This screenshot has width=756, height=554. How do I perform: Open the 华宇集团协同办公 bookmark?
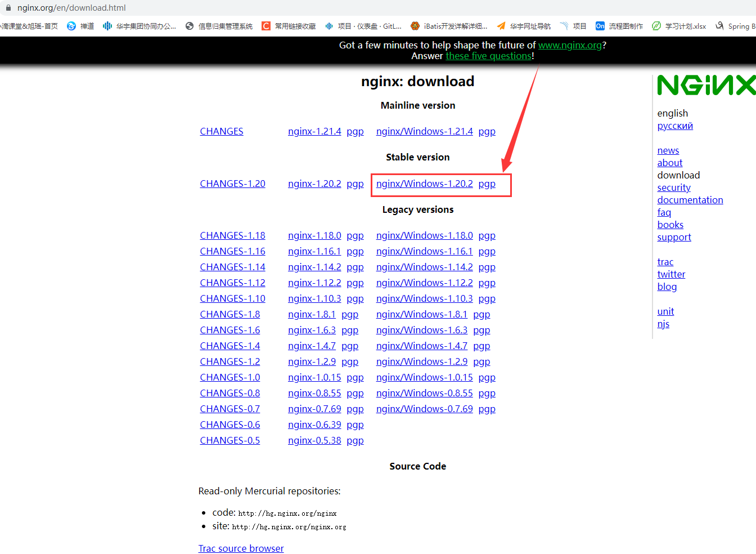click(x=139, y=26)
